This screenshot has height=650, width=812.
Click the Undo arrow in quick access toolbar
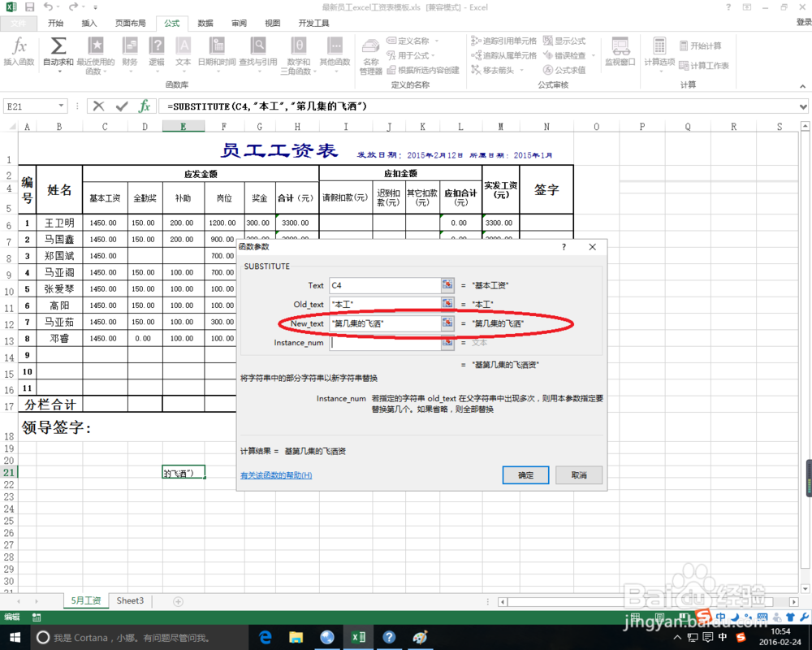[x=48, y=7]
